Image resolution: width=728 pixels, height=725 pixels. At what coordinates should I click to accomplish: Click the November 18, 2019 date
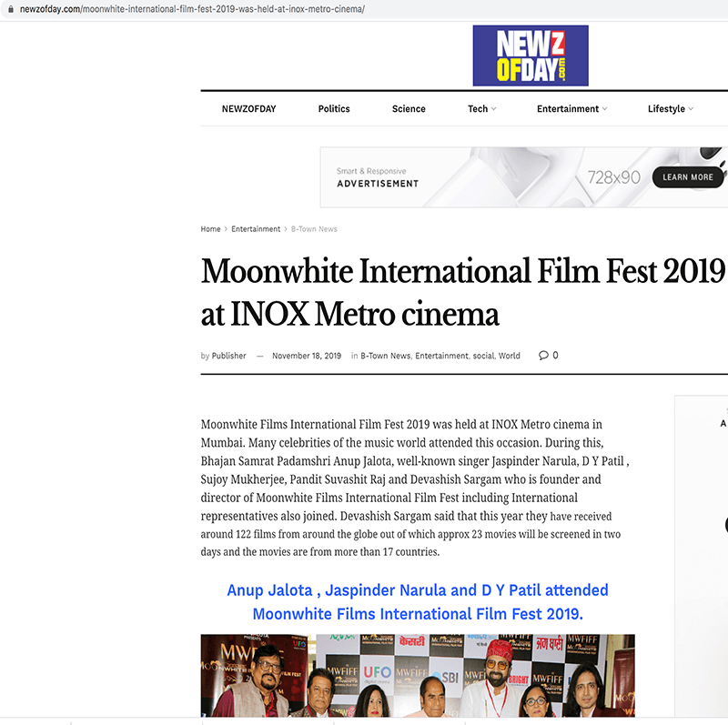pos(307,356)
